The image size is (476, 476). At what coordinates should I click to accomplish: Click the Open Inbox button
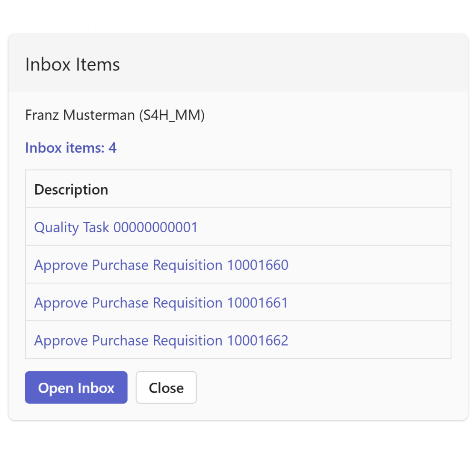tap(76, 387)
